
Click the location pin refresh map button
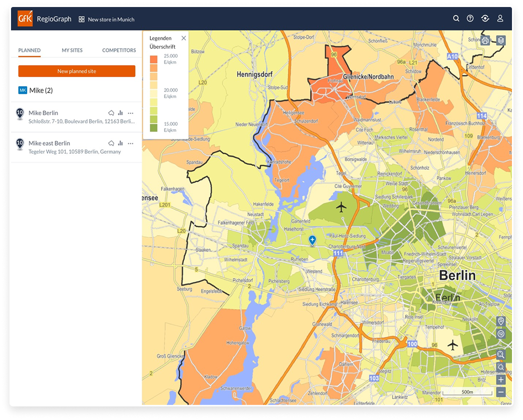(500, 321)
